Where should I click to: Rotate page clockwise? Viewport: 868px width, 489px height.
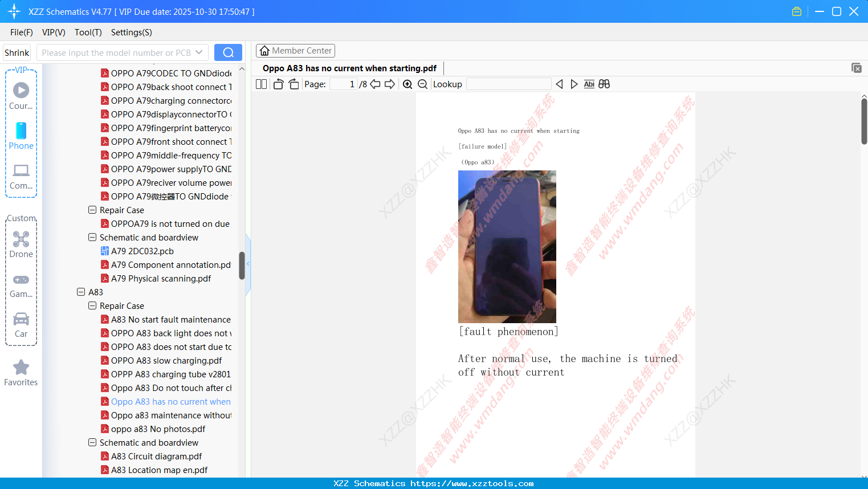pyautogui.click(x=294, y=84)
